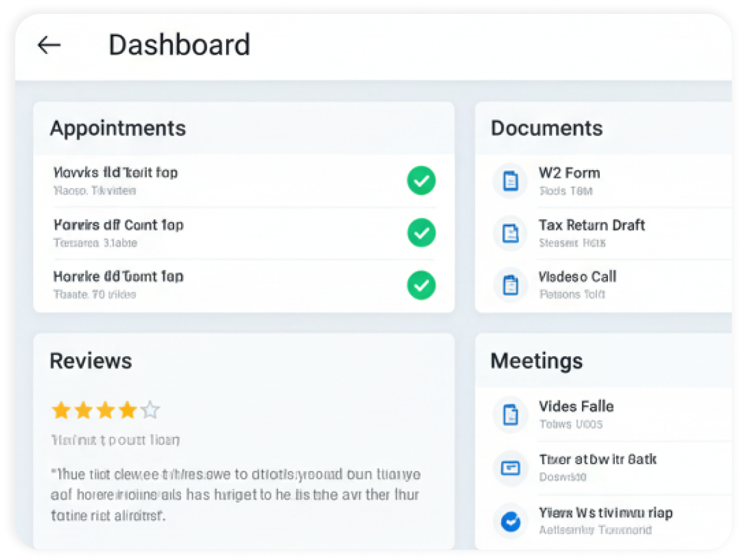Click the Documents section heading
The height and width of the screenshot is (560, 742).
[x=546, y=128]
